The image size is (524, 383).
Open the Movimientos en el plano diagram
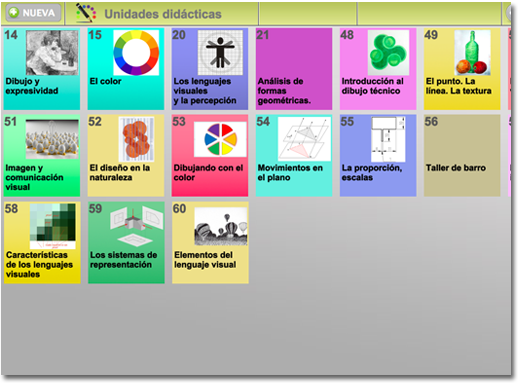tap(304, 139)
